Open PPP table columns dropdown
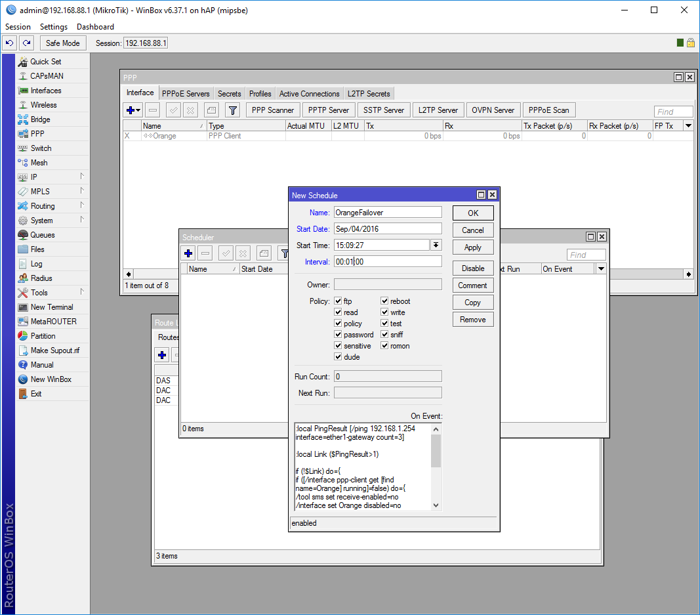This screenshot has height=615, width=700. click(x=688, y=126)
